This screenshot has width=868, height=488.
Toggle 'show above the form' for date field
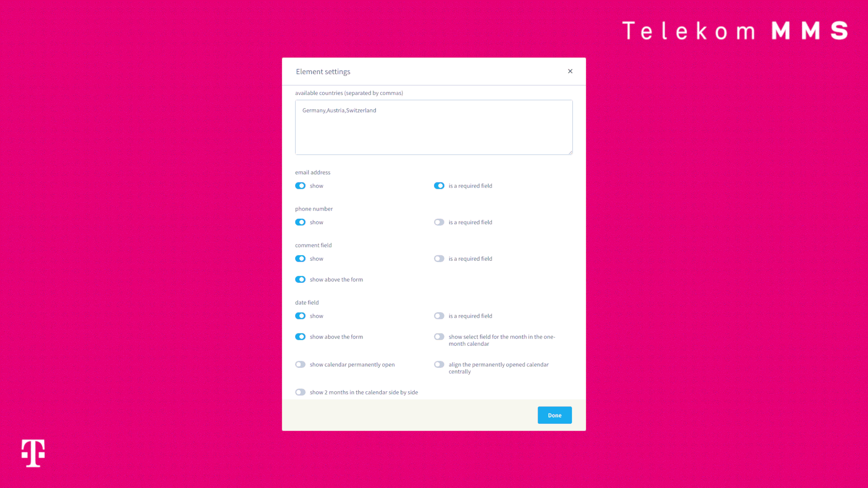click(300, 336)
